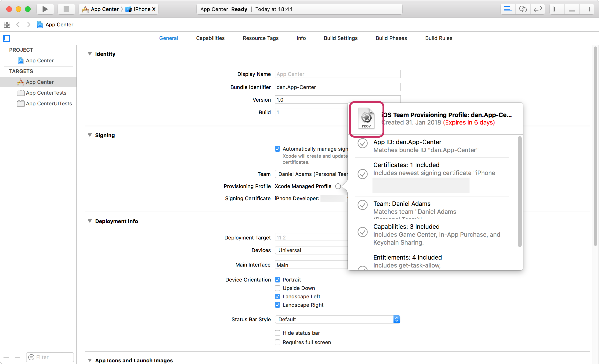Click the Certificates checkmark icon
Screen dimensions: 599x364
362,174
